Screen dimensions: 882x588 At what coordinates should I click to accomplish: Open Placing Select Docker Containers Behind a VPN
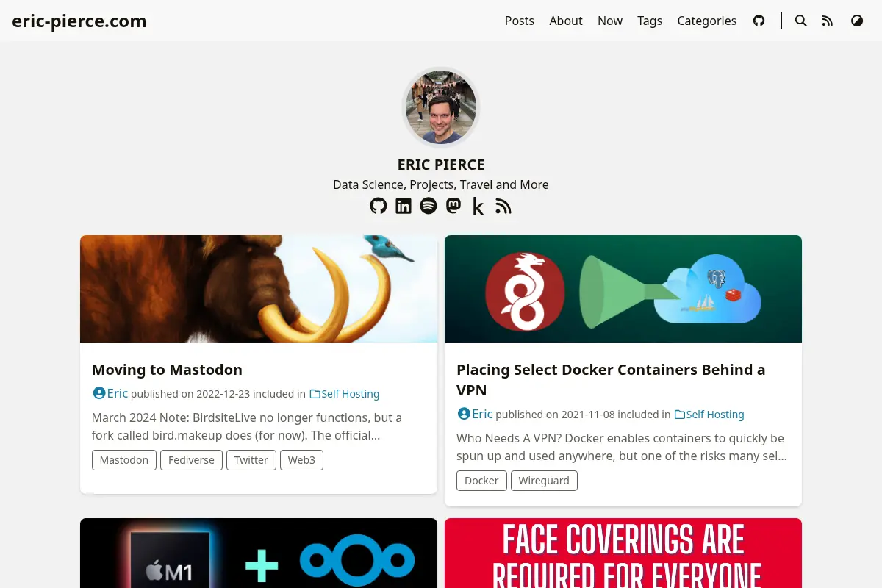(x=611, y=380)
